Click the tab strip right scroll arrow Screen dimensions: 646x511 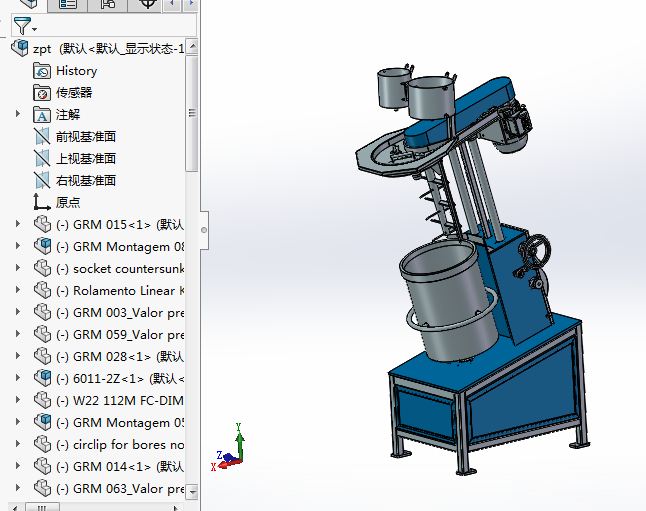point(190,4)
